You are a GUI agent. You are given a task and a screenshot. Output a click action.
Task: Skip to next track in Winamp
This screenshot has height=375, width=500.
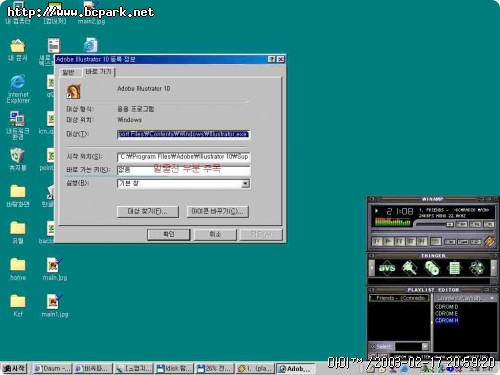(x=421, y=241)
